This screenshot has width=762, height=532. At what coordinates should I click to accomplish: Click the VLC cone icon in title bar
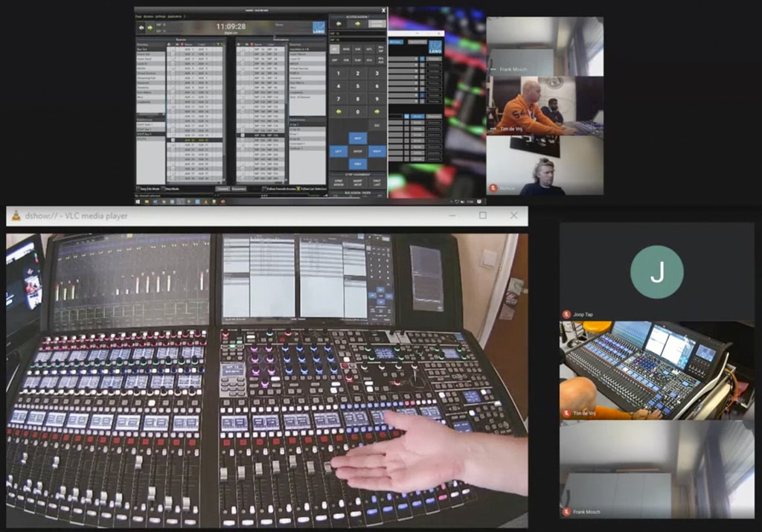(15, 216)
